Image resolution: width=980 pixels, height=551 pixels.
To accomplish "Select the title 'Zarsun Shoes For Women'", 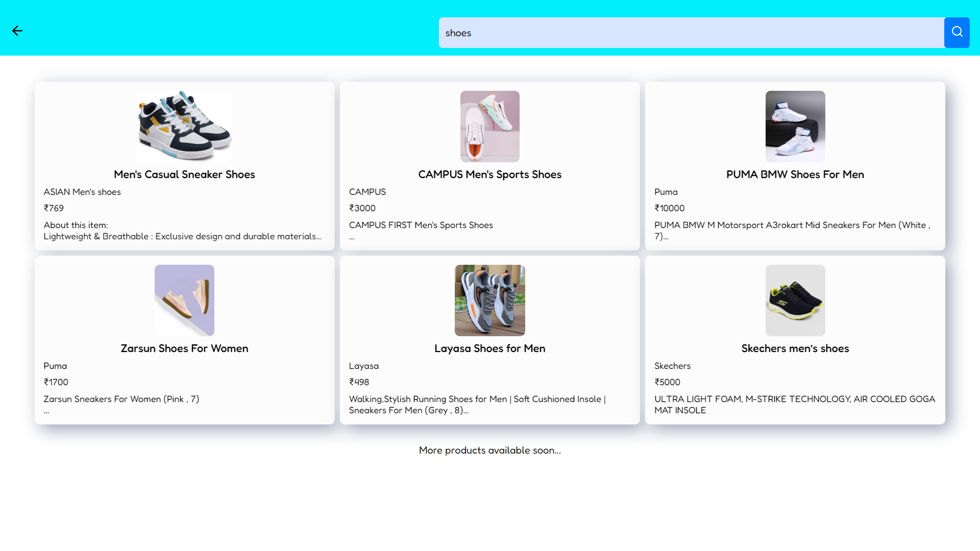I will pyautogui.click(x=184, y=348).
